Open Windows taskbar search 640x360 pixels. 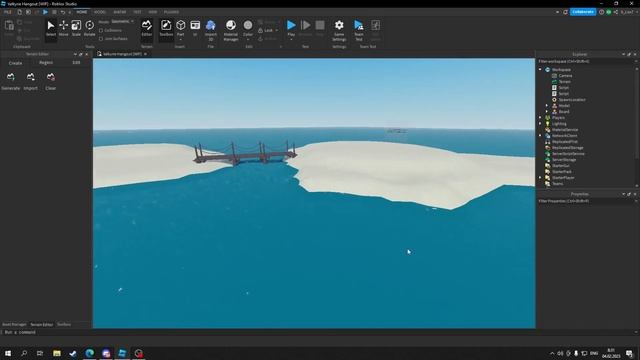pyautogui.click(x=24, y=353)
